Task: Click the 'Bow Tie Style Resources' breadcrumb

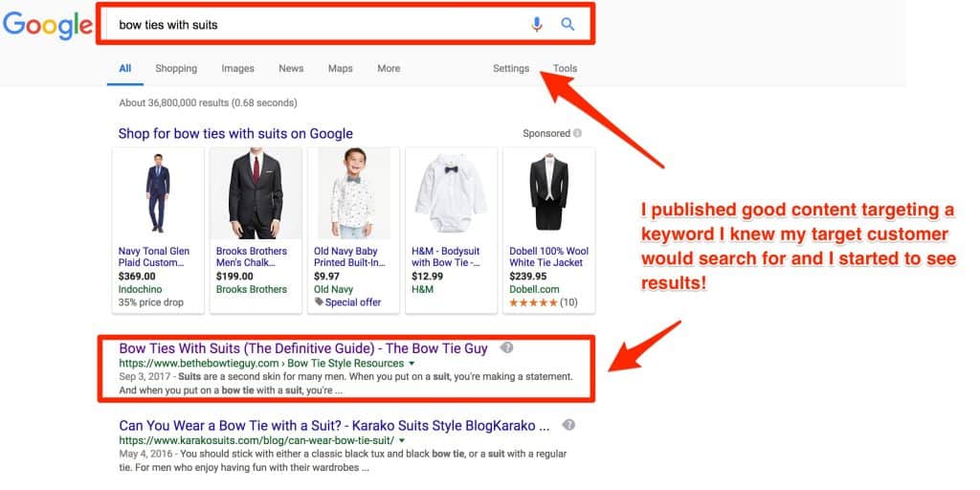Action: tap(345, 364)
